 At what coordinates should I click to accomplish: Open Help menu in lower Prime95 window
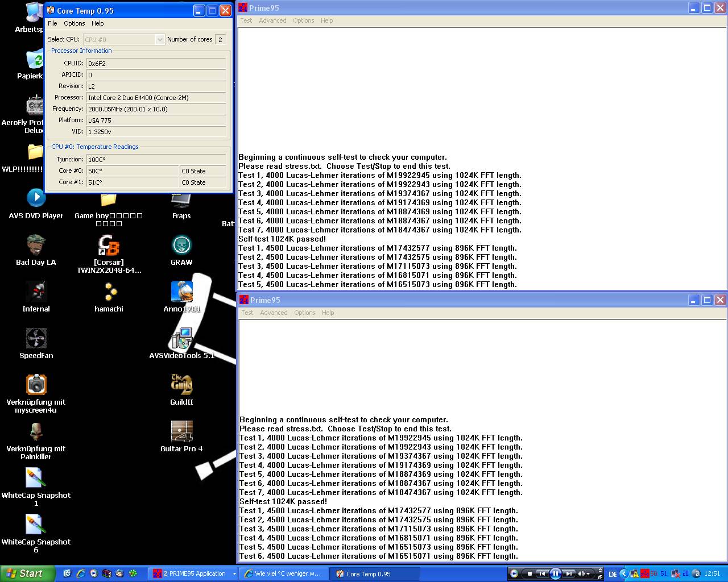328,313
